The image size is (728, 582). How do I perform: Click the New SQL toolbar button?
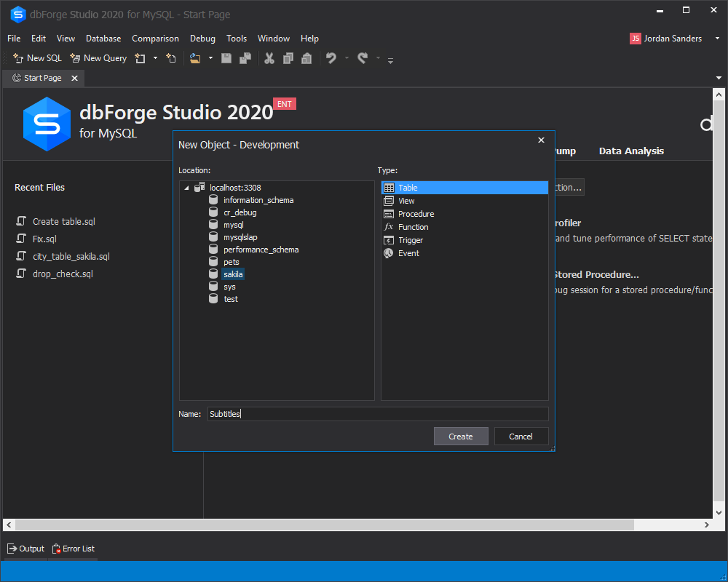tap(37, 58)
